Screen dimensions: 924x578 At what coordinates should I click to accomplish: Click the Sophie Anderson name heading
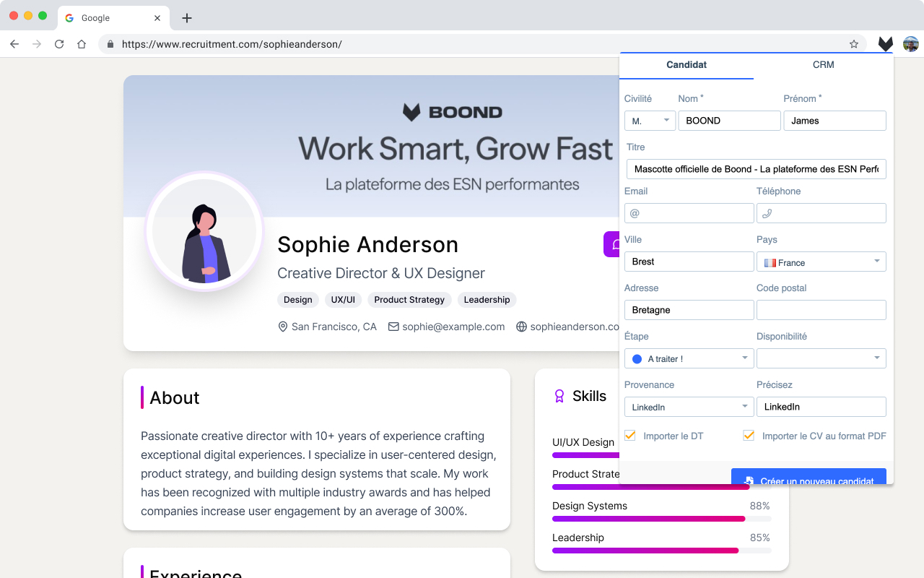click(x=367, y=245)
